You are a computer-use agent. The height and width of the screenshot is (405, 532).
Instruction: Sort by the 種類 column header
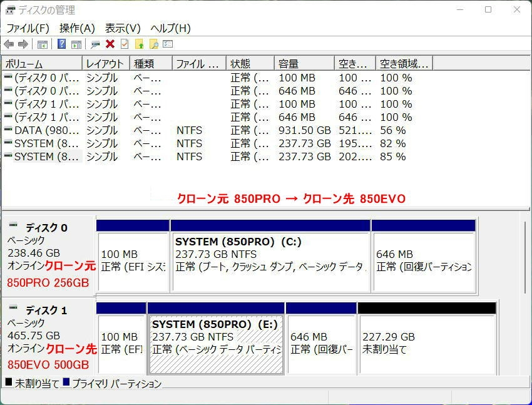[151, 63]
